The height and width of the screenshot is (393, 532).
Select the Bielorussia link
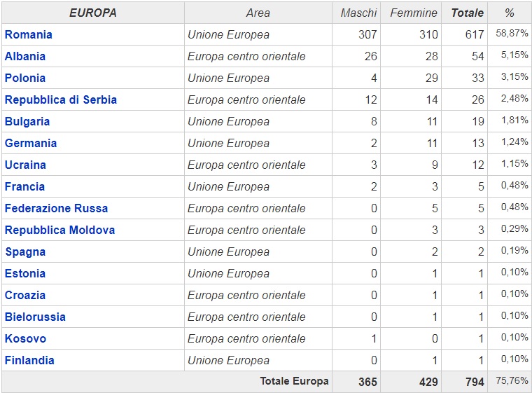tap(35, 317)
